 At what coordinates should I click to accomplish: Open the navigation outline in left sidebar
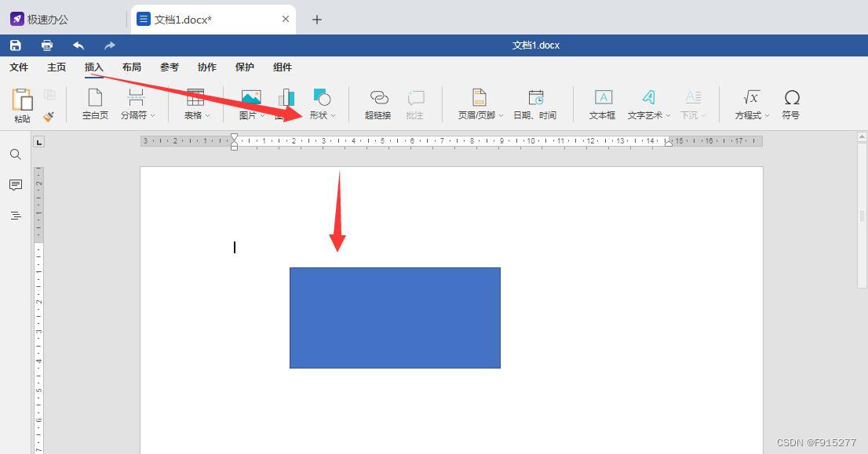coord(16,216)
